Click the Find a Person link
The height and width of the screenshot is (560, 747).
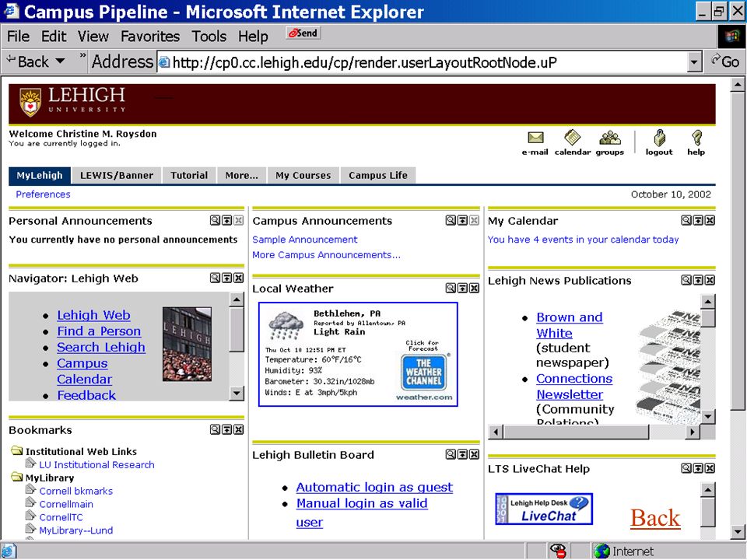point(99,331)
